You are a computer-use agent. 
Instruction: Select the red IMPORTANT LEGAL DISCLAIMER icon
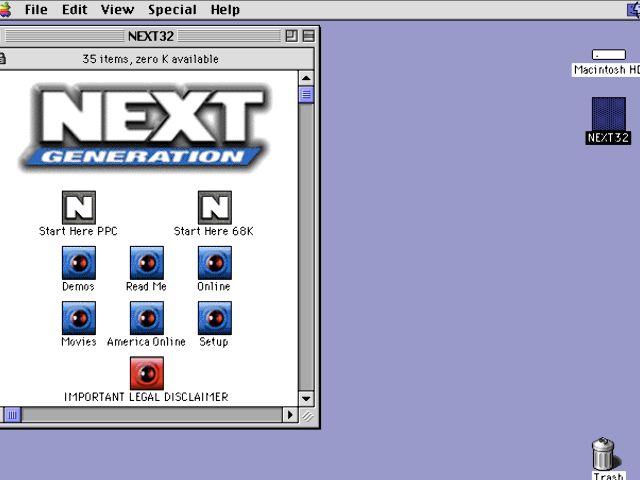point(147,373)
